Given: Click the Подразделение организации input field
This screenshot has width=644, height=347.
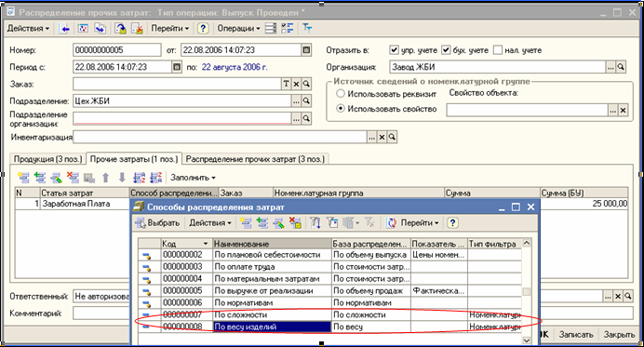Looking at the screenshot, I should pyautogui.click(x=182, y=118).
